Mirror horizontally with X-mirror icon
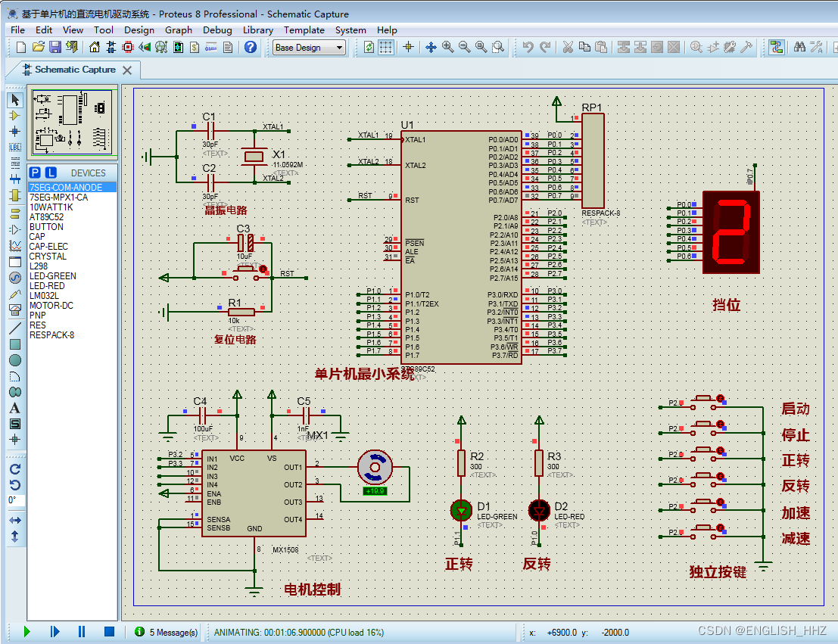Image resolution: width=838 pixels, height=644 pixels. pyautogui.click(x=15, y=520)
